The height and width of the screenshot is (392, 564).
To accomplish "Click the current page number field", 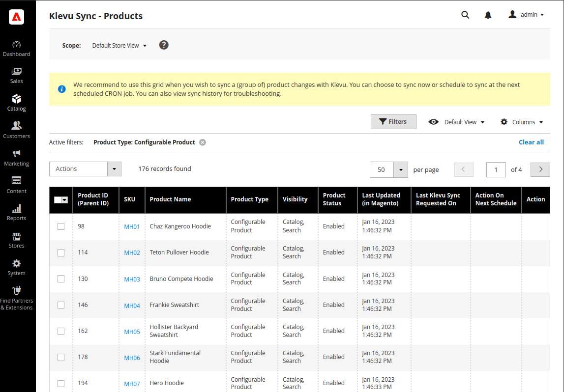I will coord(496,169).
